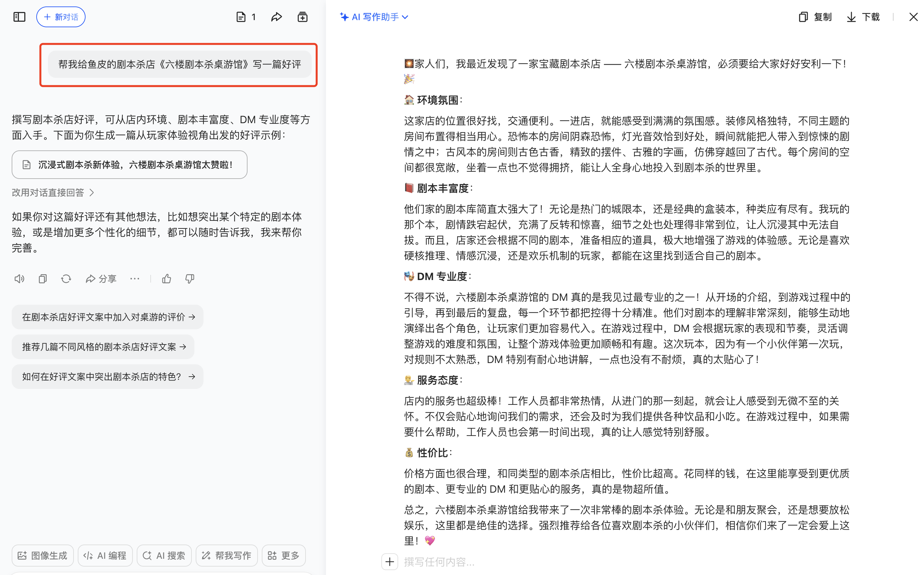Open the 沉浸式剧本杀新体验 document card
924x575 pixels.
pyautogui.click(x=129, y=165)
